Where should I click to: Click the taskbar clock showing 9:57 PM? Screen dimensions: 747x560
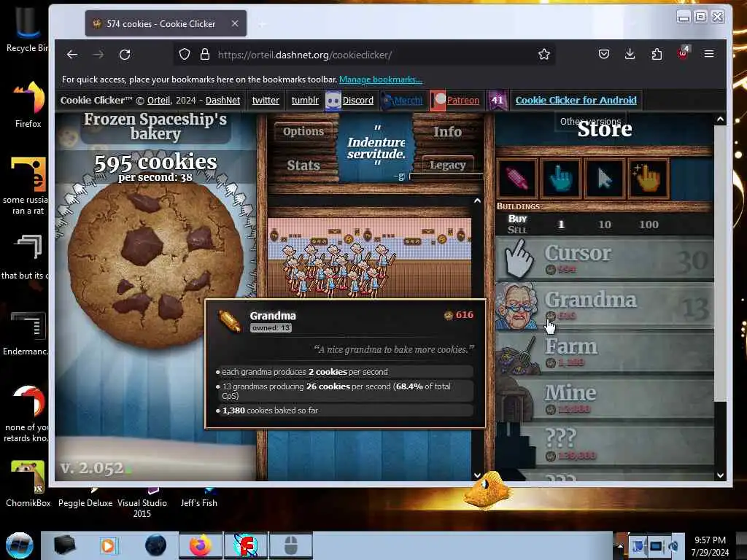tap(710, 546)
